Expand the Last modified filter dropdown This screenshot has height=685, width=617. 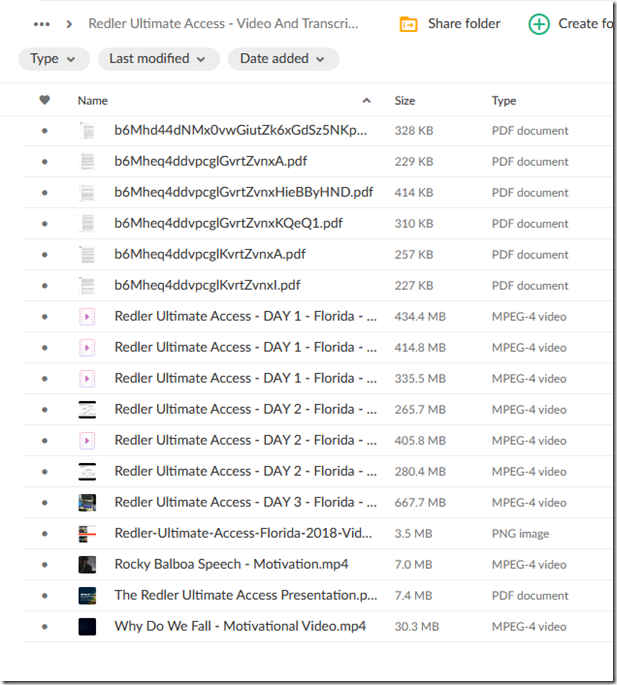tap(158, 59)
